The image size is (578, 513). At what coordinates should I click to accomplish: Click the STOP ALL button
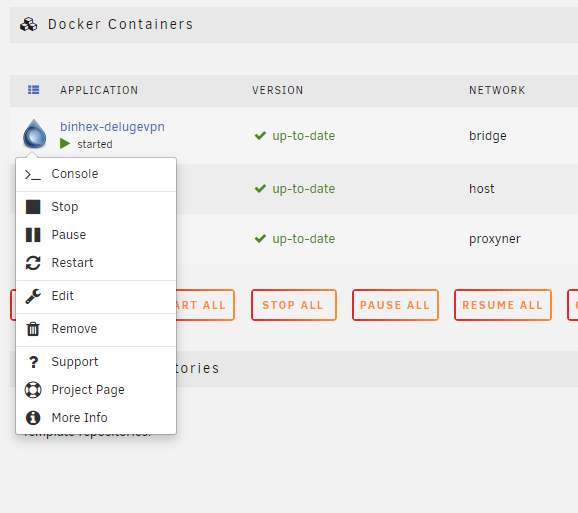tap(294, 305)
